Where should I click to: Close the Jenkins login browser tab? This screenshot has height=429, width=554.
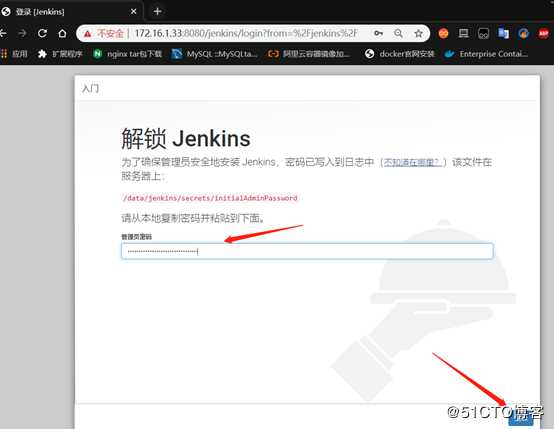134,12
